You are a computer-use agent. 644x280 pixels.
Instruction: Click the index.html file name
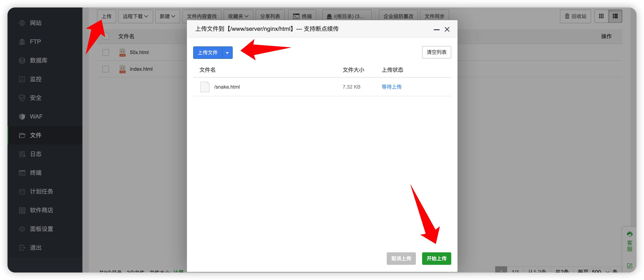(x=141, y=69)
